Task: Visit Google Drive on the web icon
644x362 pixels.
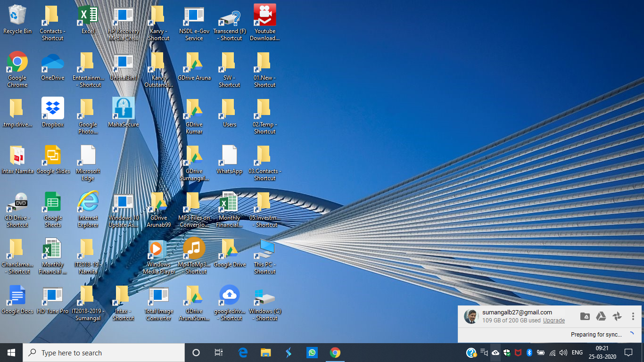Action: 601,316
